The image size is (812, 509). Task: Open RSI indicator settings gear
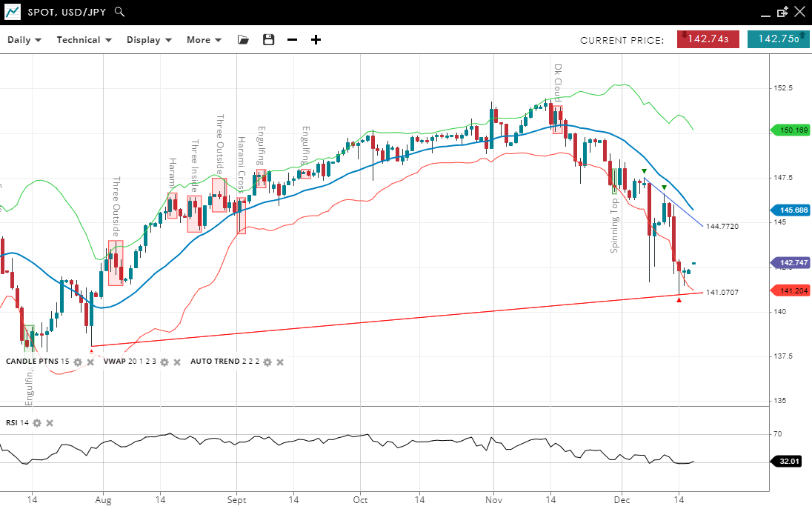tap(37, 423)
